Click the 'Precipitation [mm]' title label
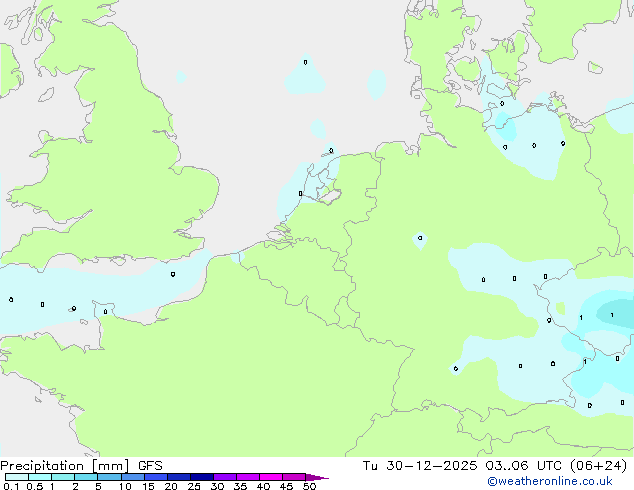 tap(65, 466)
